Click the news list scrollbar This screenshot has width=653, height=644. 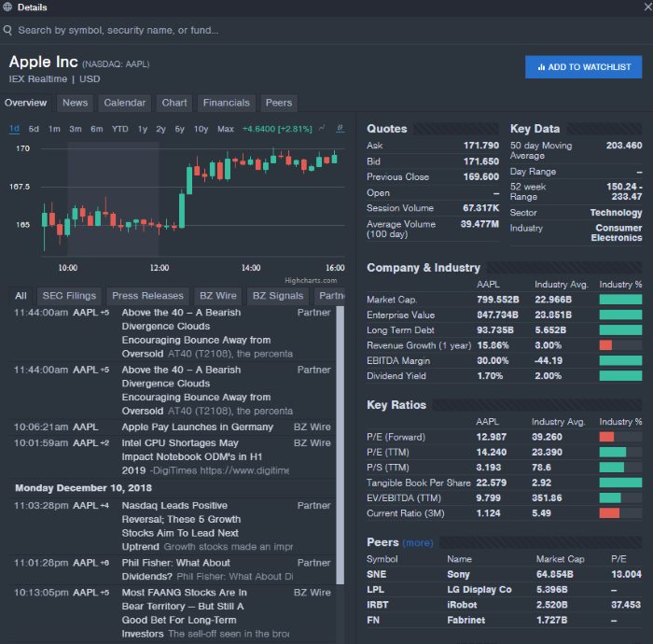340,445
